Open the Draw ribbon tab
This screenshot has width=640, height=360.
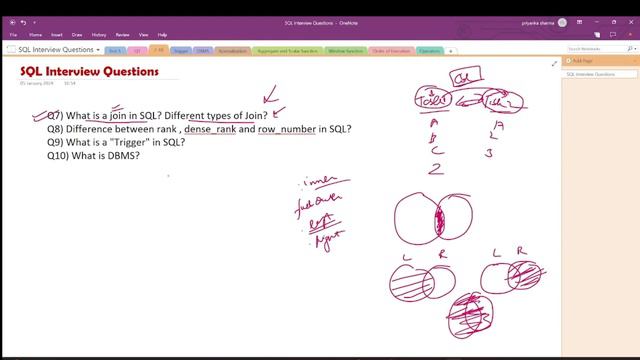(77, 35)
